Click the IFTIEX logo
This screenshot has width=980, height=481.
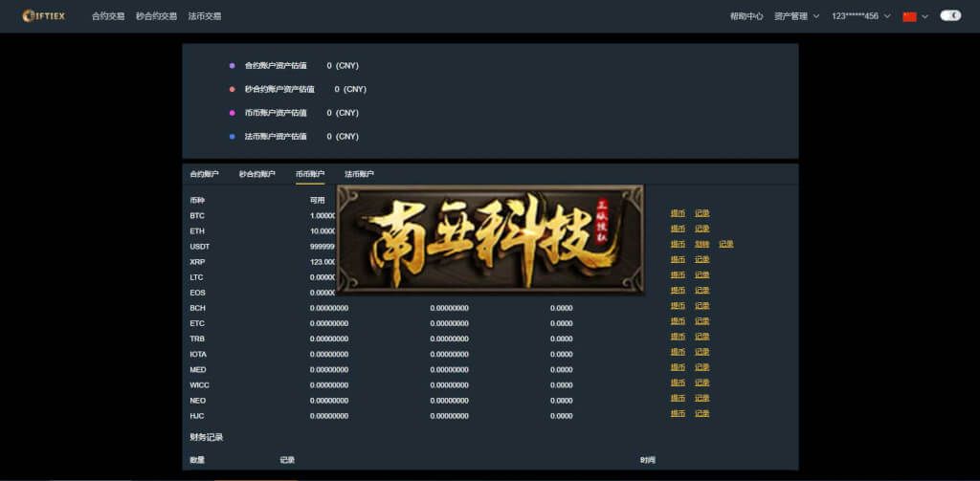[x=44, y=16]
